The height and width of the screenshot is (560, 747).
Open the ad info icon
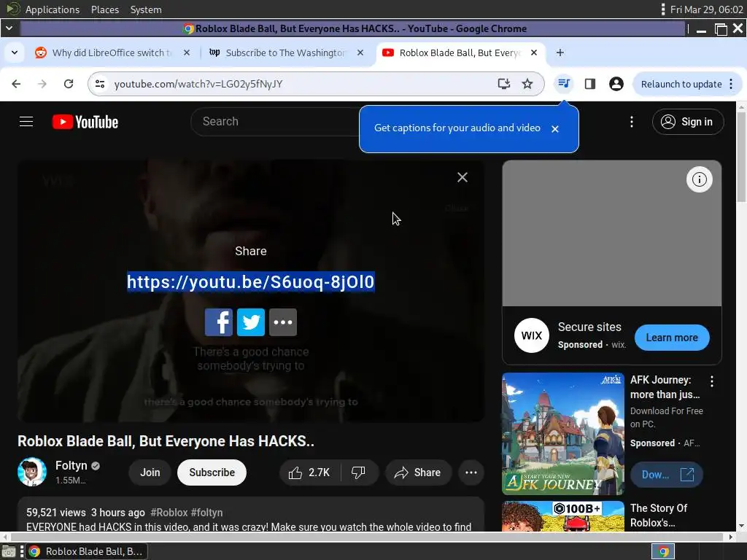(x=699, y=179)
